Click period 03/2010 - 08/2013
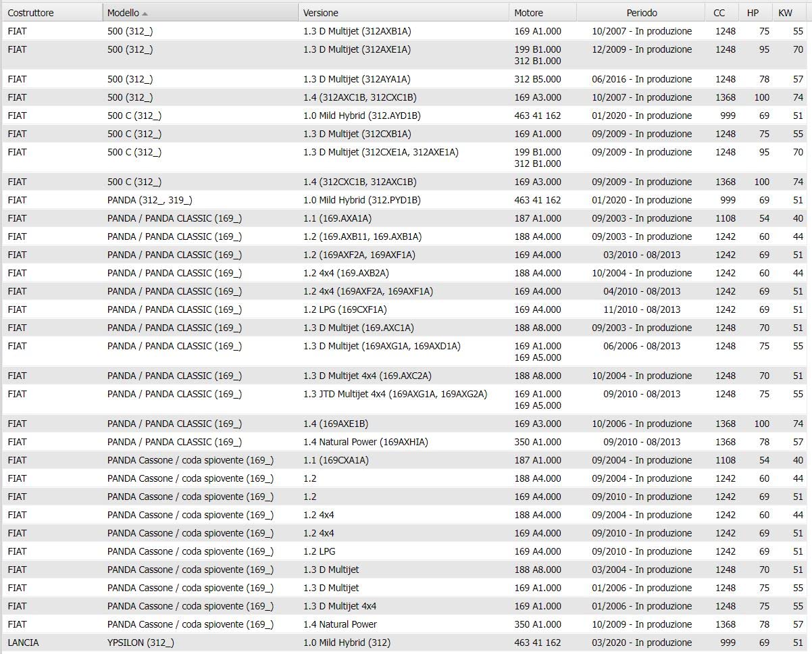 pos(642,255)
